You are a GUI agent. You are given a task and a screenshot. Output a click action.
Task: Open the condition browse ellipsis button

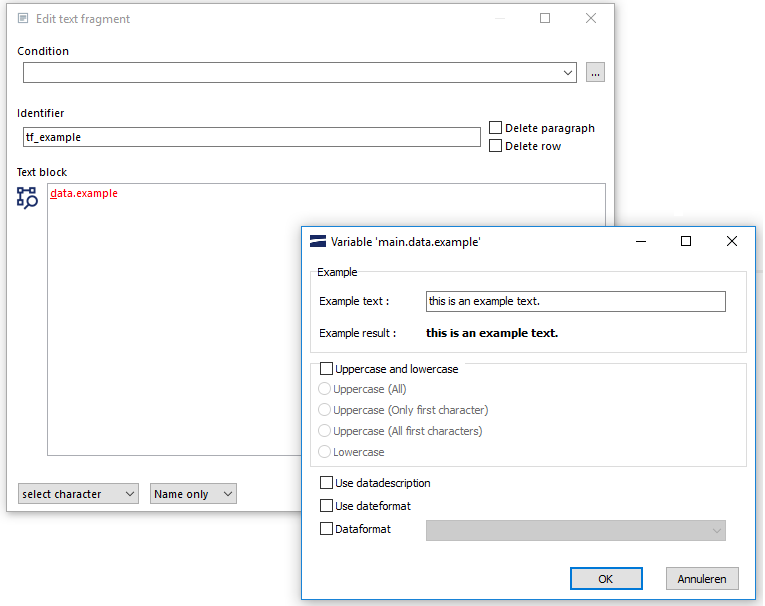click(595, 73)
